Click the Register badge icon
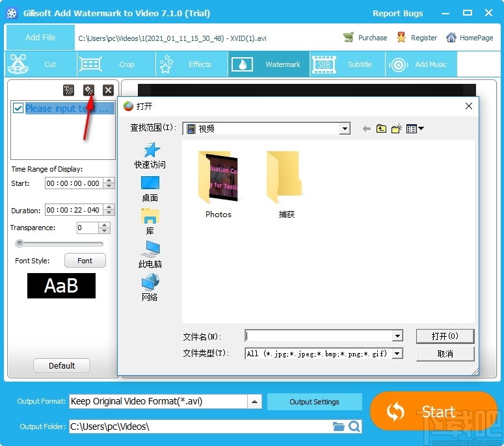The image size is (504, 446). pos(401,38)
